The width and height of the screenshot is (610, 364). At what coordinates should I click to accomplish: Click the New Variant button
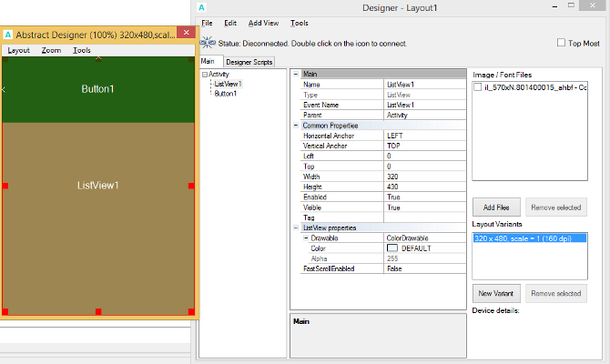point(495,293)
